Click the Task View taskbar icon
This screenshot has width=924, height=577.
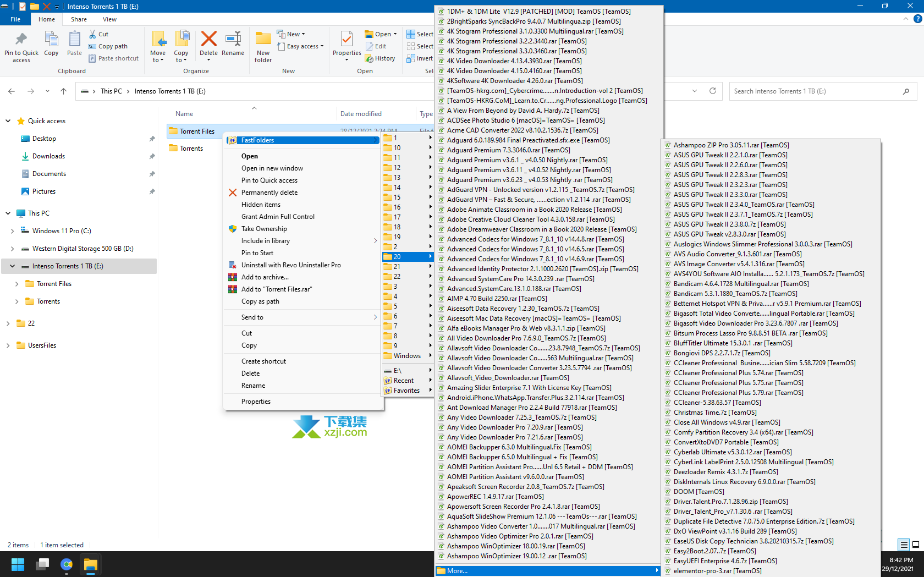tap(42, 564)
